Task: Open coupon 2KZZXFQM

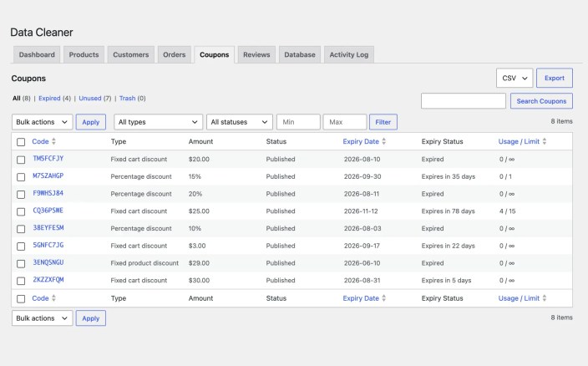Action: [48, 279]
